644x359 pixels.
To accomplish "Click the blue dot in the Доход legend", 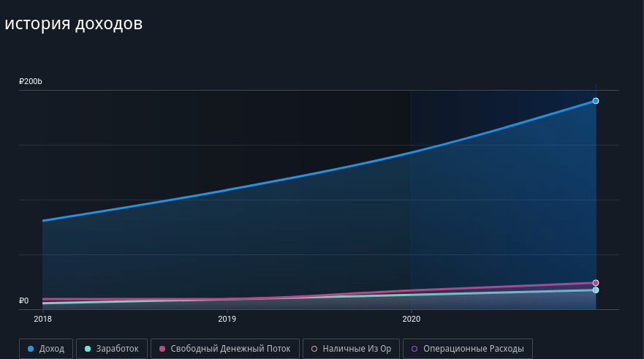I will click(x=31, y=349).
